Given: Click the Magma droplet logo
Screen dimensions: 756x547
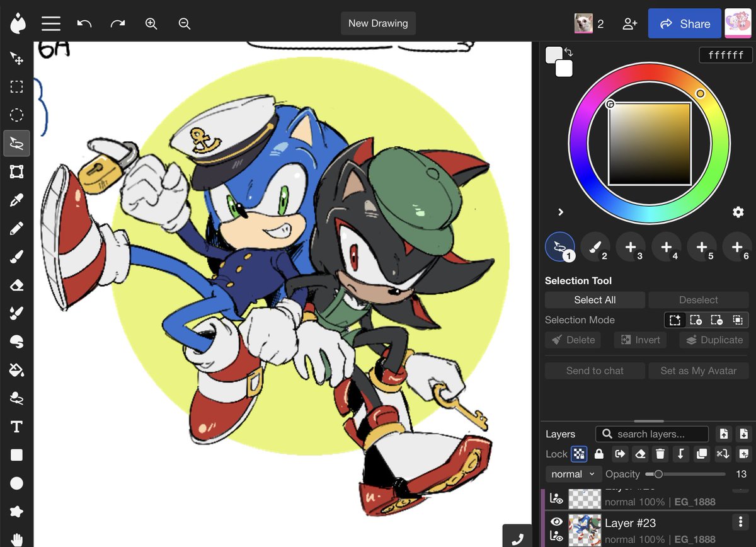Looking at the screenshot, I should 17,23.
